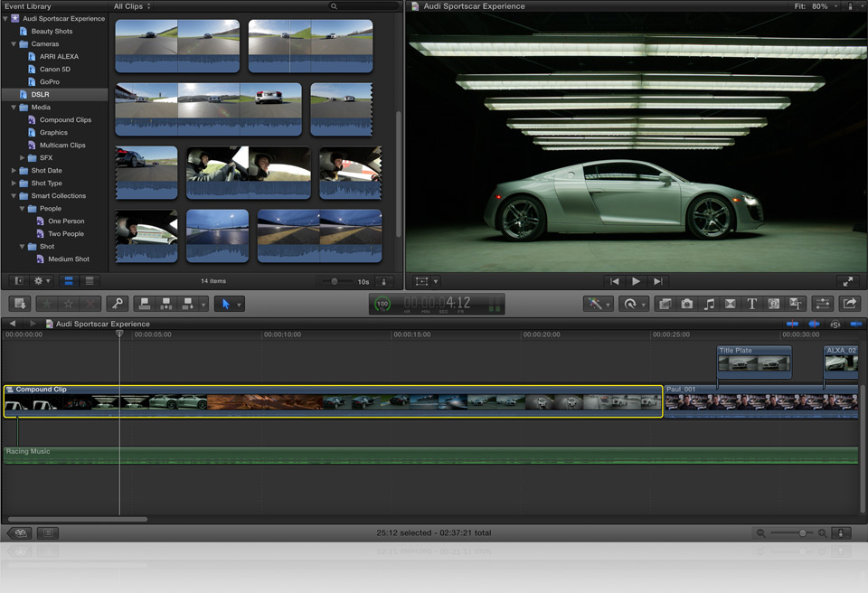Collapse the Audi Sportscar Experience event
This screenshot has height=593, width=868.
coord(5,18)
